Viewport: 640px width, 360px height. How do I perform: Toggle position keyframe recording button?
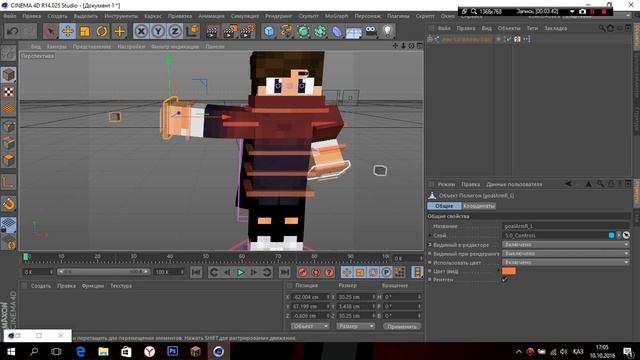coord(347,272)
